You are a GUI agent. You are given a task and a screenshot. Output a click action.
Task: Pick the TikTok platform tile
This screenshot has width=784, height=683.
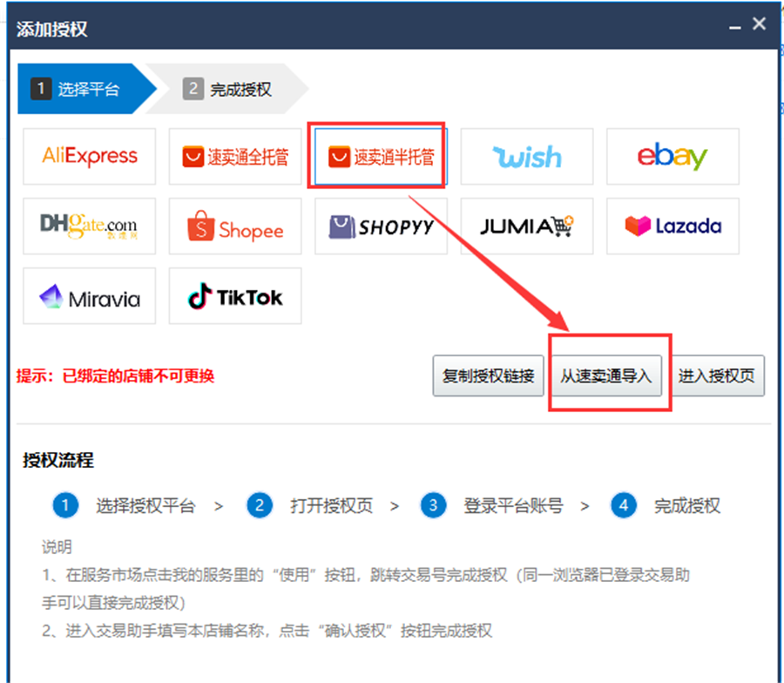pos(235,296)
